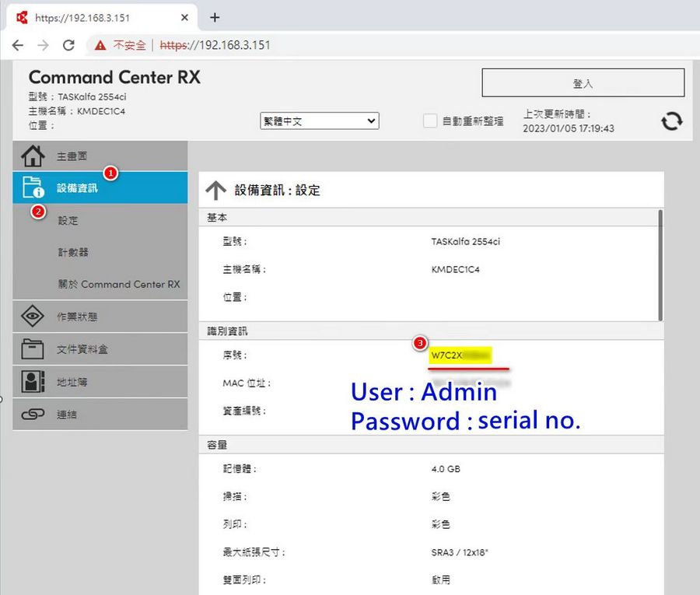Select the serial number starting W7C2X
Image resolution: width=700 pixels, height=595 pixels.
pos(460,355)
